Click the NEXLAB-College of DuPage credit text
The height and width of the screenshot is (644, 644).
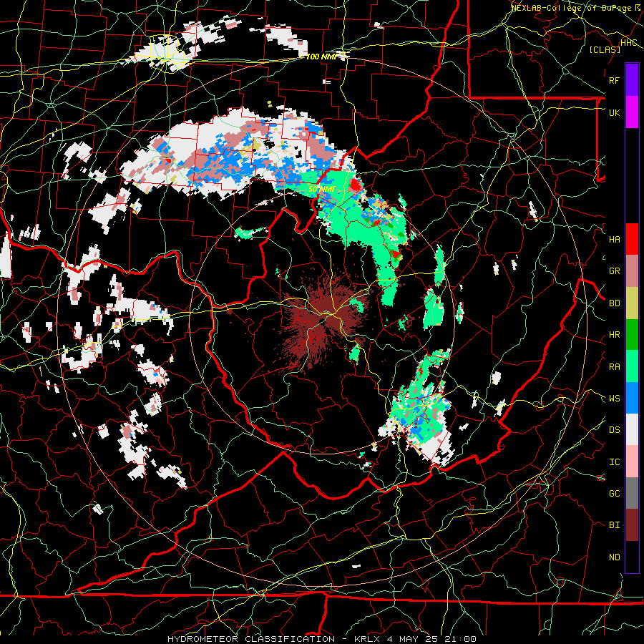575,8
